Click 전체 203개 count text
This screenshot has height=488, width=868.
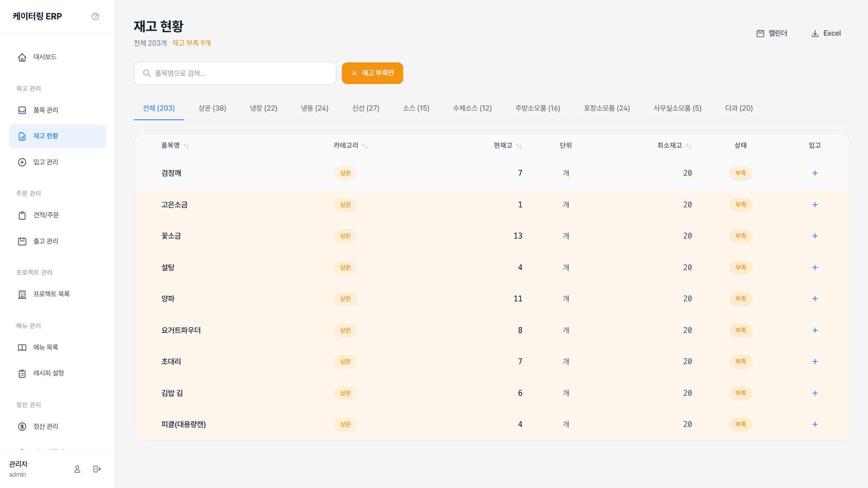[x=150, y=43]
